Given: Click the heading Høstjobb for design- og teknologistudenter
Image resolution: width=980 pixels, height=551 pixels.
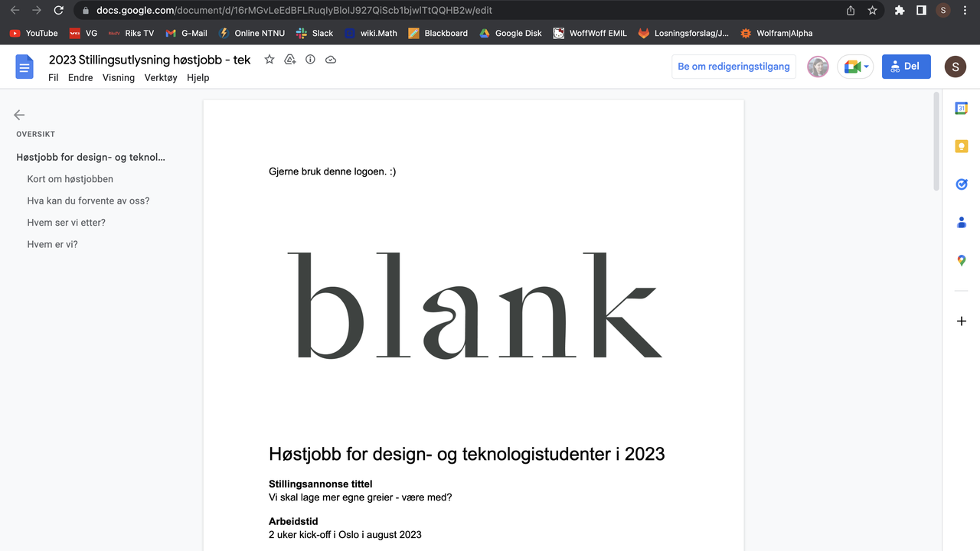Looking at the screenshot, I should (467, 454).
